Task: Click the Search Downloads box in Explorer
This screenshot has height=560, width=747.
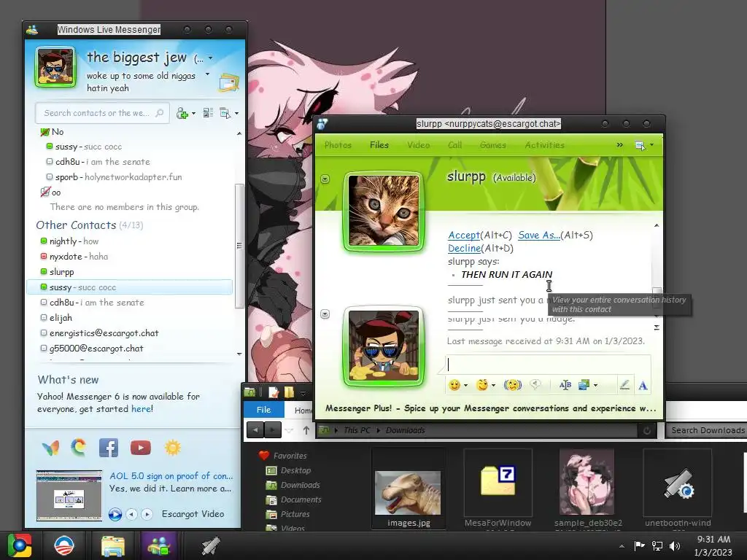Action: [707, 430]
